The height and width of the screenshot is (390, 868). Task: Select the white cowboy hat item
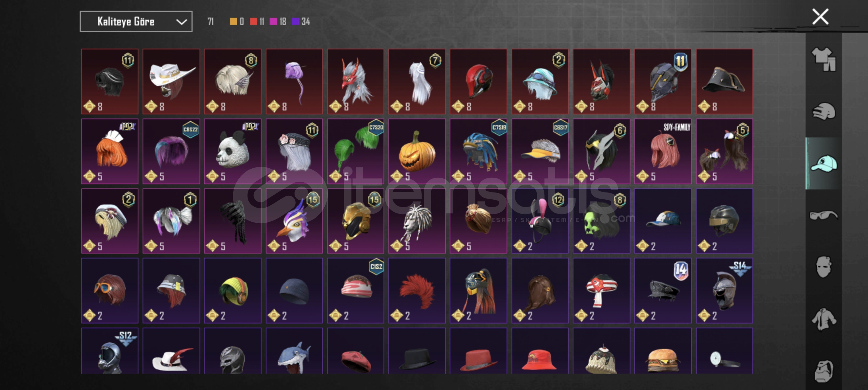[171, 82]
